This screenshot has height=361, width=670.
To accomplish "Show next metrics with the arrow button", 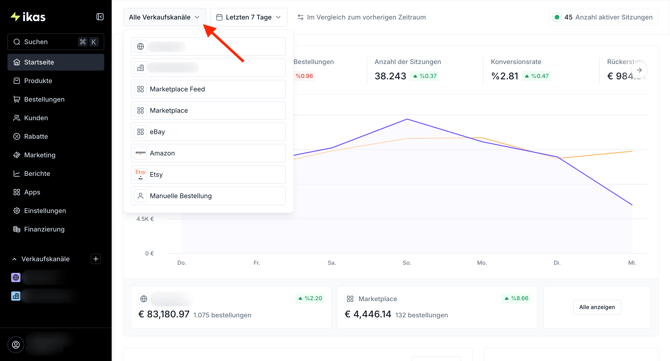I will (x=639, y=70).
